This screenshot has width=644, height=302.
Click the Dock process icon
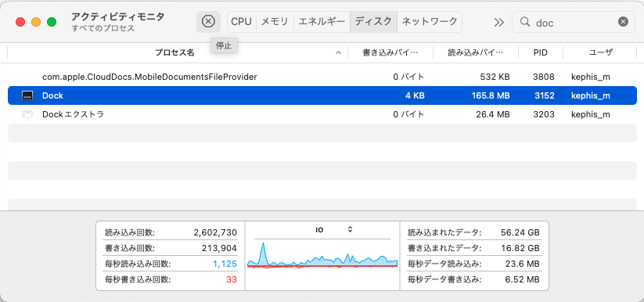(x=27, y=95)
